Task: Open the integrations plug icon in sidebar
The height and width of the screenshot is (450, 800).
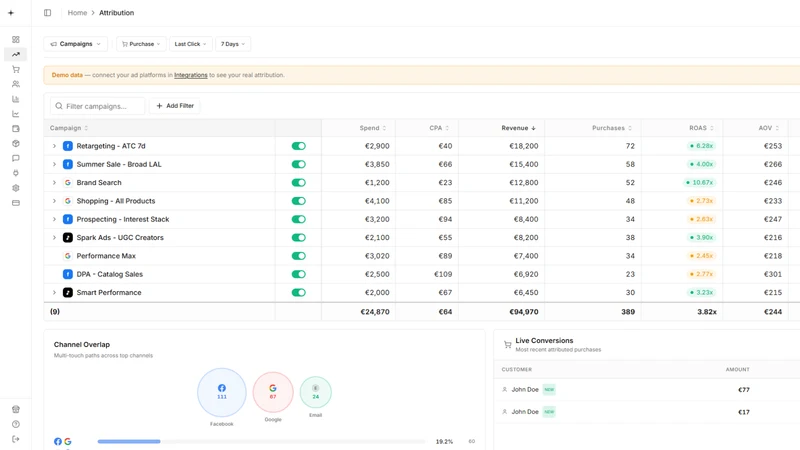Action: (x=16, y=173)
